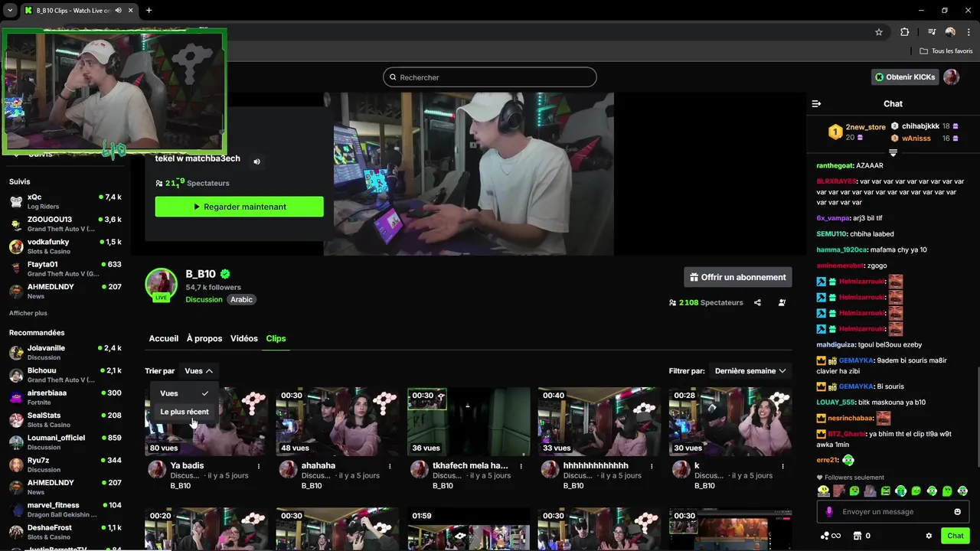The height and width of the screenshot is (551, 980).
Task: Open a new browser tab
Action: (x=149, y=10)
